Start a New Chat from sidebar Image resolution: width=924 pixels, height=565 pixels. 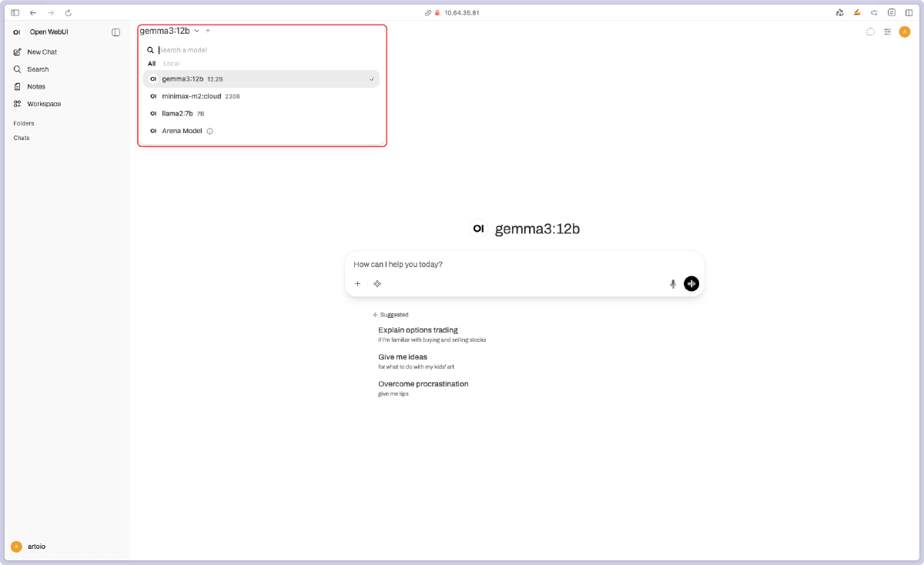pyautogui.click(x=42, y=52)
